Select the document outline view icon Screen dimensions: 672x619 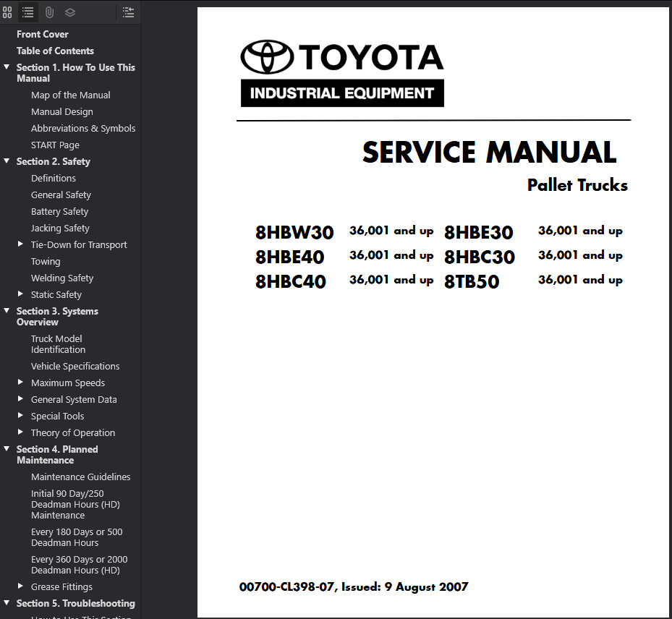[x=28, y=12]
